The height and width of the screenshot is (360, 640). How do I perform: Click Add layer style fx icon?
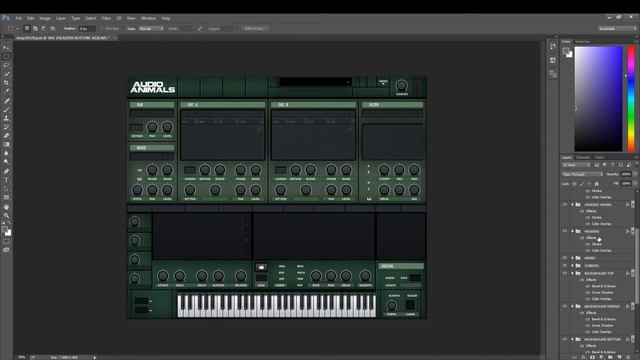pyautogui.click(x=584, y=357)
